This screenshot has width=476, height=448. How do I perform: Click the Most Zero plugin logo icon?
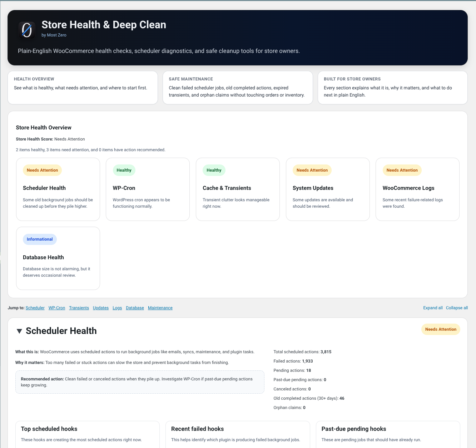[x=27, y=30]
